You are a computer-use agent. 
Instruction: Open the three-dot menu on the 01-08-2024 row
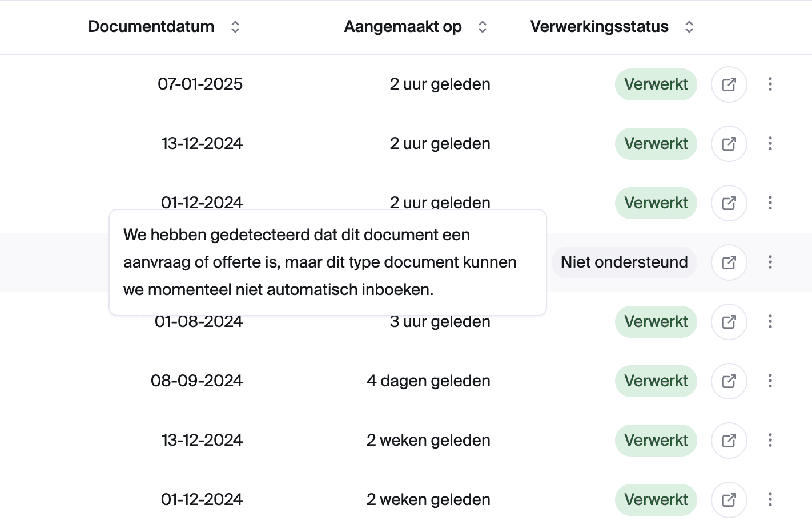(770, 321)
